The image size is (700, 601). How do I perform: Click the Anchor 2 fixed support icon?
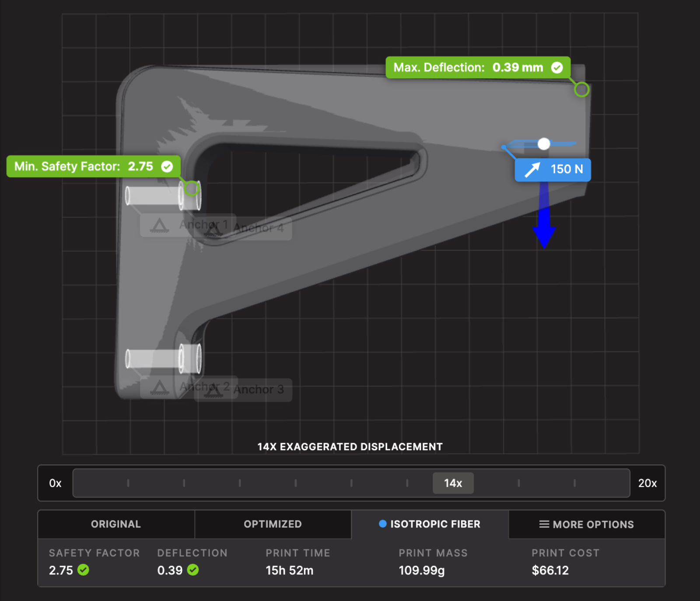coord(160,388)
